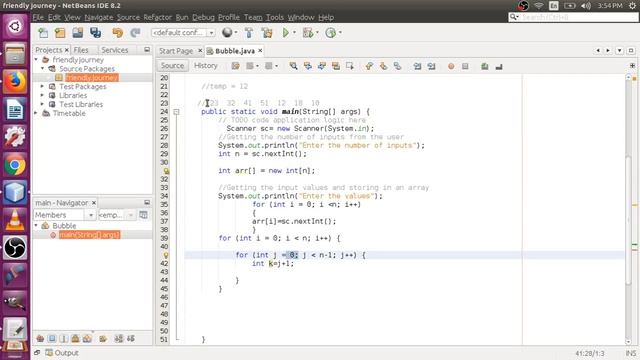
Task: Click the Profile Project icon
Action: tap(330, 33)
